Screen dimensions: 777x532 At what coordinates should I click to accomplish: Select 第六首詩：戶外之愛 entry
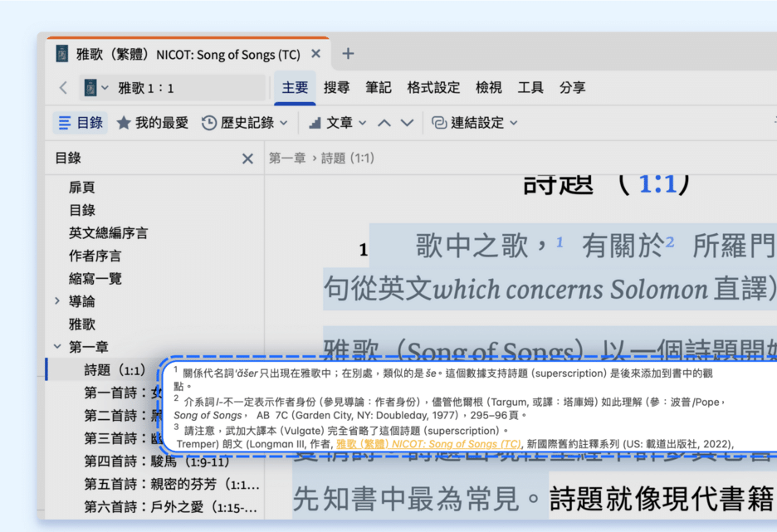coord(170,507)
